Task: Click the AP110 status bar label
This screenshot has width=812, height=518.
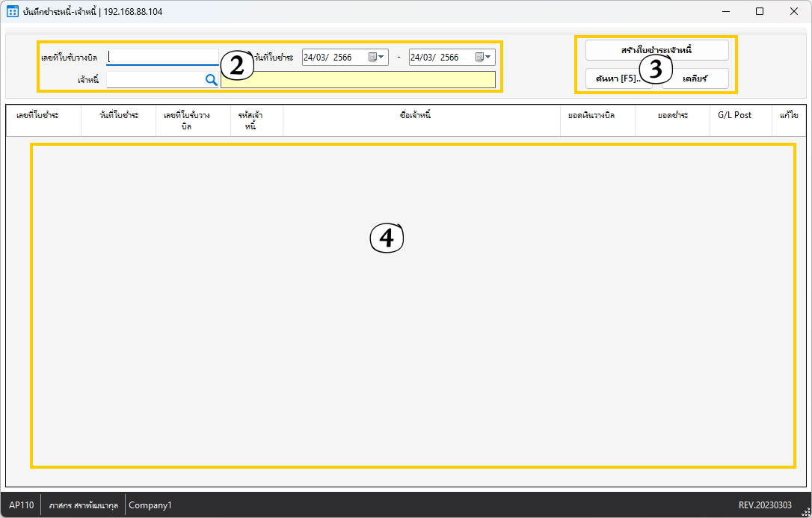Action: 22,505
